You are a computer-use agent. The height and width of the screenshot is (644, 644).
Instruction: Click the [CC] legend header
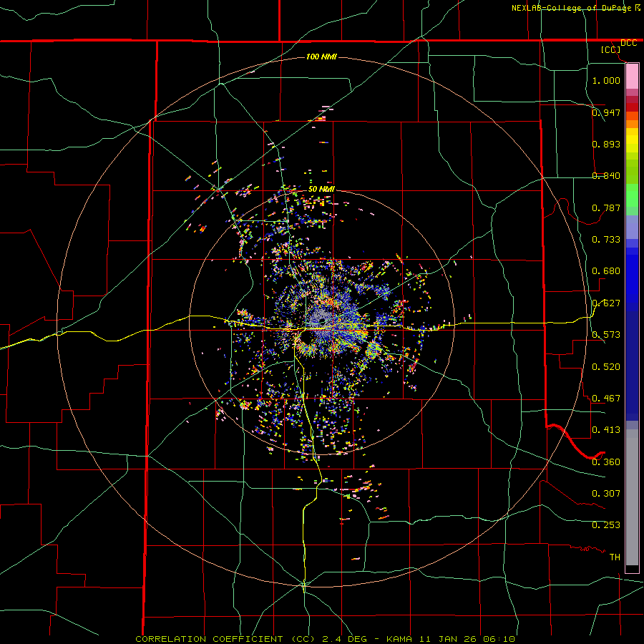(x=611, y=49)
